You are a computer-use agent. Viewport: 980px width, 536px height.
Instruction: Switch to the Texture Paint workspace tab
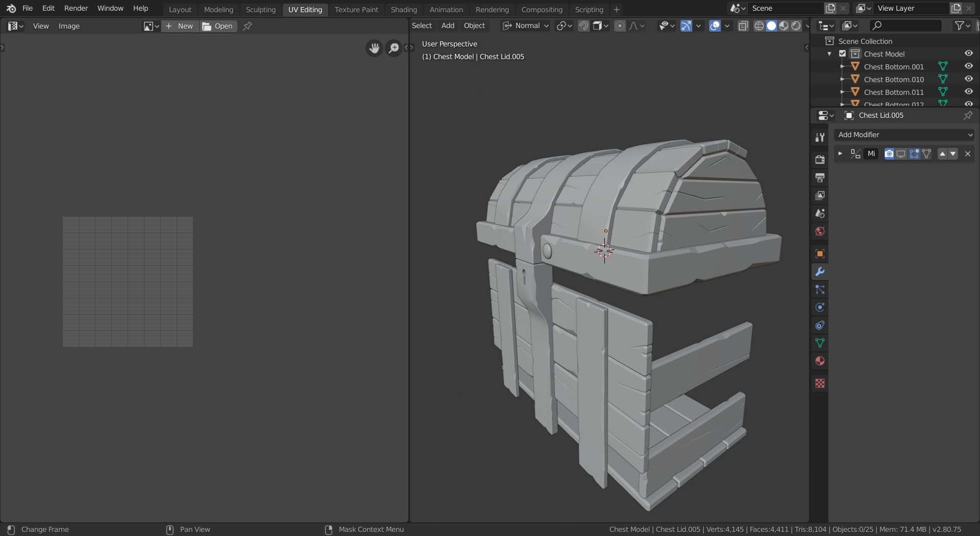click(x=356, y=10)
